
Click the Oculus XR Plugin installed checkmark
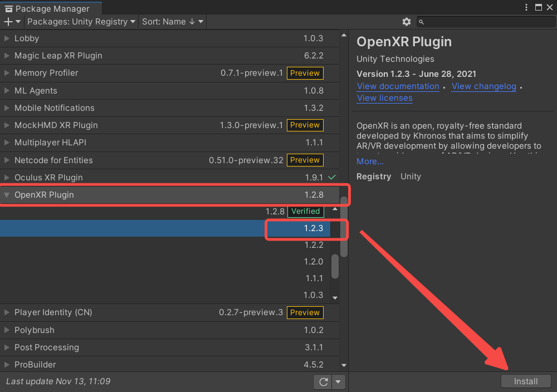coord(332,177)
